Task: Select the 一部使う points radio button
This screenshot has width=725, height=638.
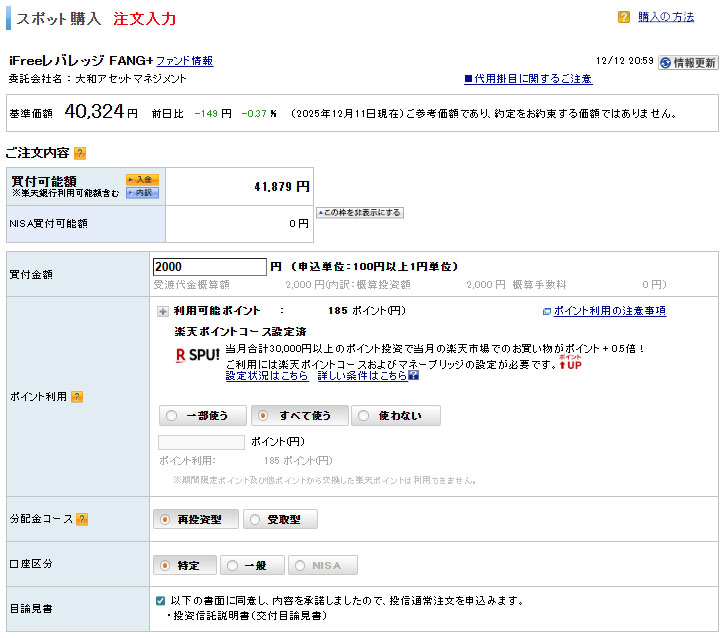Action: tap(203, 415)
